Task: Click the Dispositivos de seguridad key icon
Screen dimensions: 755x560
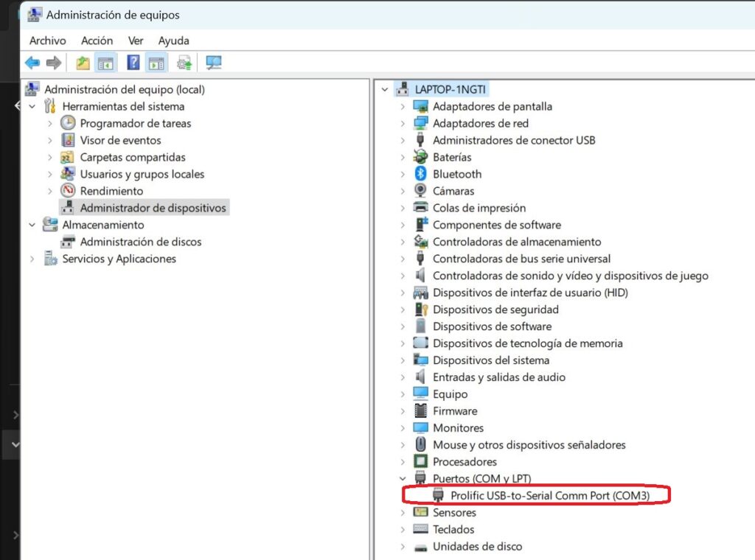Action: coord(421,309)
